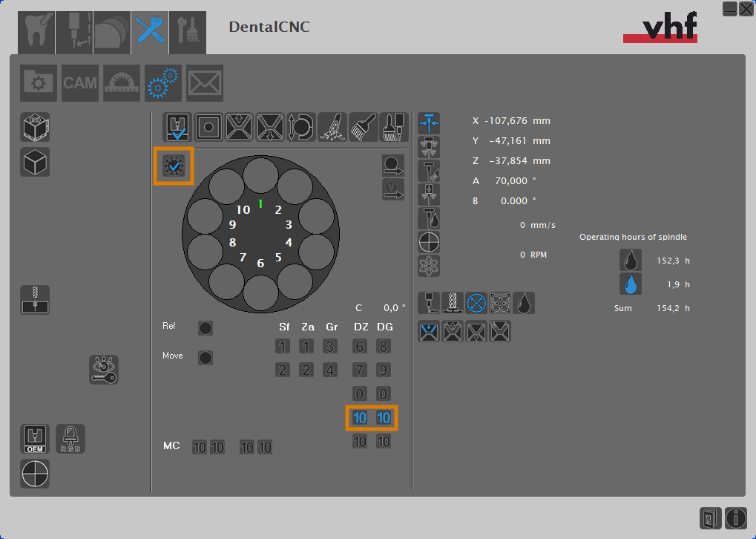This screenshot has width=756, height=539.
Task: Switch to the blank discs tab
Action: tap(112, 33)
